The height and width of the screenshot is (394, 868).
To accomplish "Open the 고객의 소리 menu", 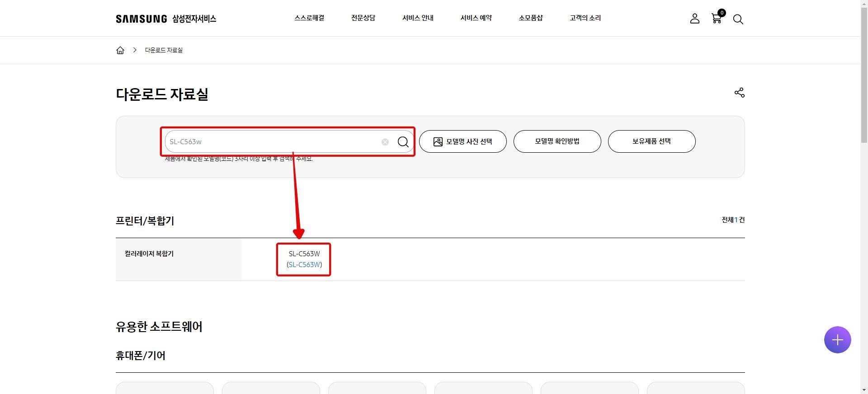I will click(585, 18).
